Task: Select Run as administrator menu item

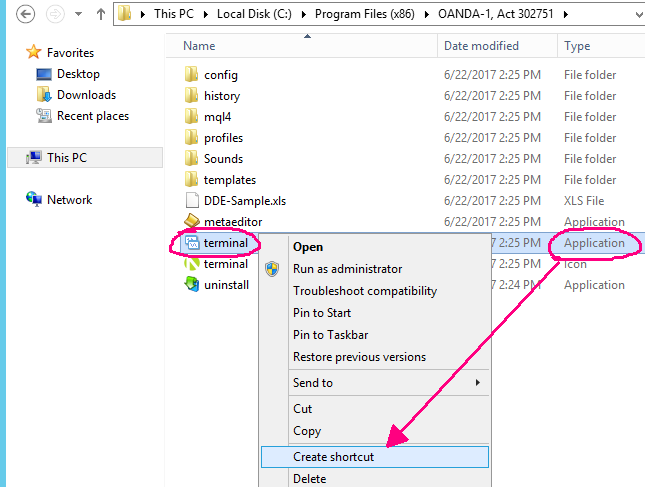Action: (347, 269)
